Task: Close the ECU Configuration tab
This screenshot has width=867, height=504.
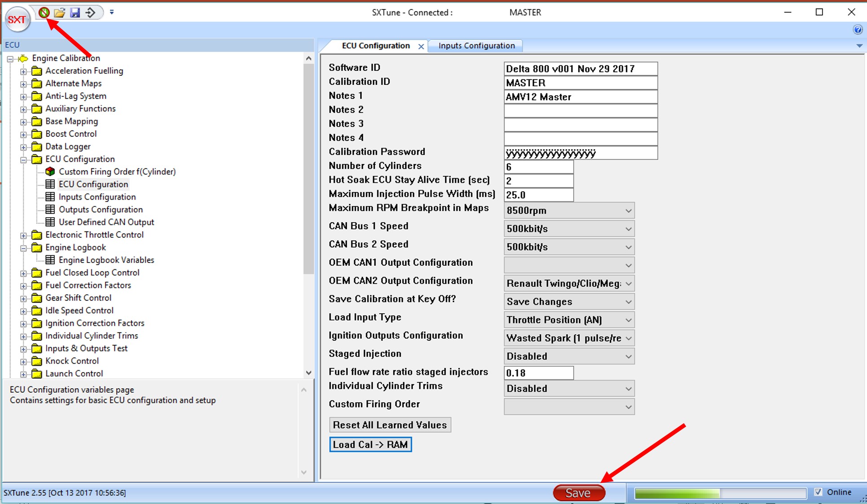Action: (421, 46)
